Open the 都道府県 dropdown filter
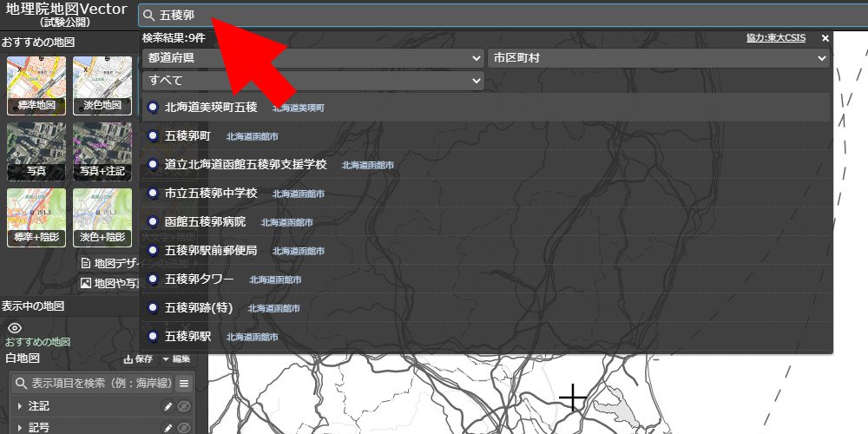The height and width of the screenshot is (434, 868). pyautogui.click(x=312, y=57)
